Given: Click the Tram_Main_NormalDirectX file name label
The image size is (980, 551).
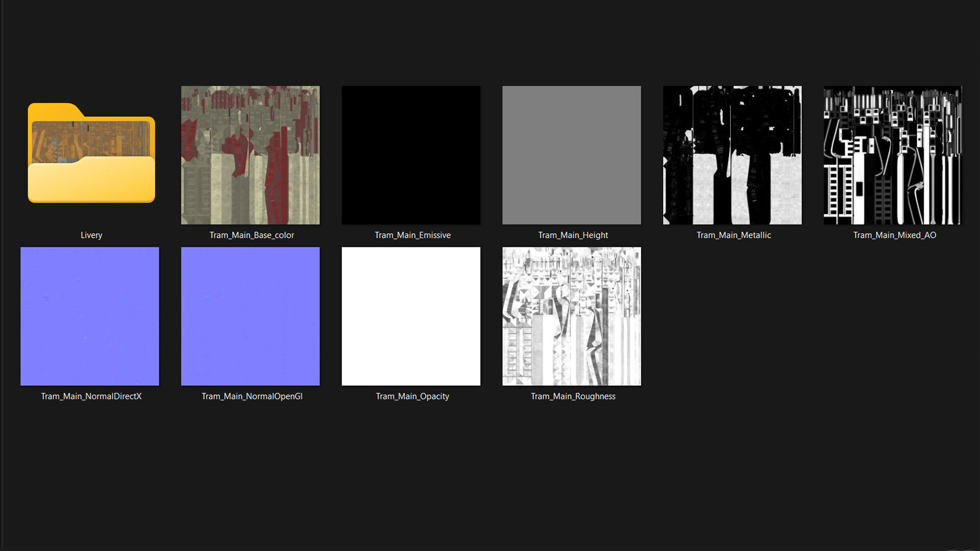Looking at the screenshot, I should 91,396.
